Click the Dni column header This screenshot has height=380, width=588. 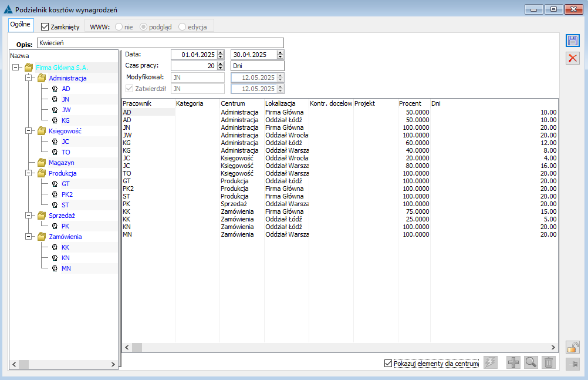coord(494,103)
